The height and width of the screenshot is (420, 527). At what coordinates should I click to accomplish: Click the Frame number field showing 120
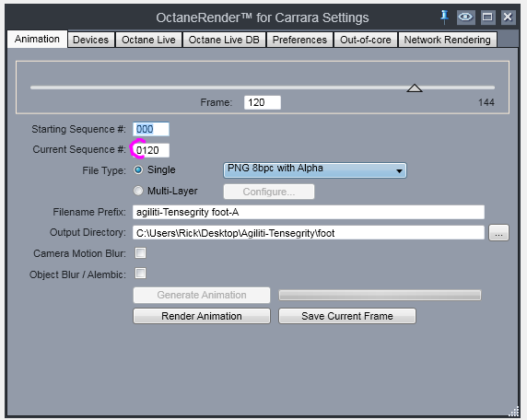[x=263, y=102]
